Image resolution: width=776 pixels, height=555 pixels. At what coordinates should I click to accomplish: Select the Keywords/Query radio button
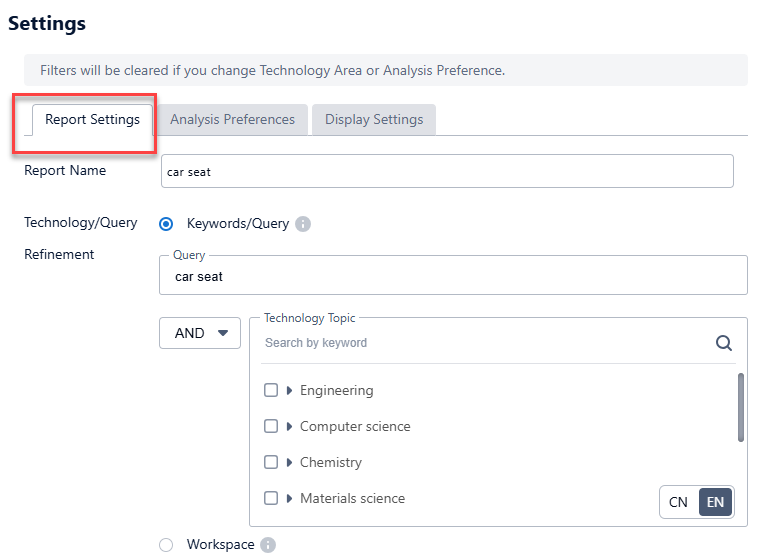pyautogui.click(x=166, y=224)
